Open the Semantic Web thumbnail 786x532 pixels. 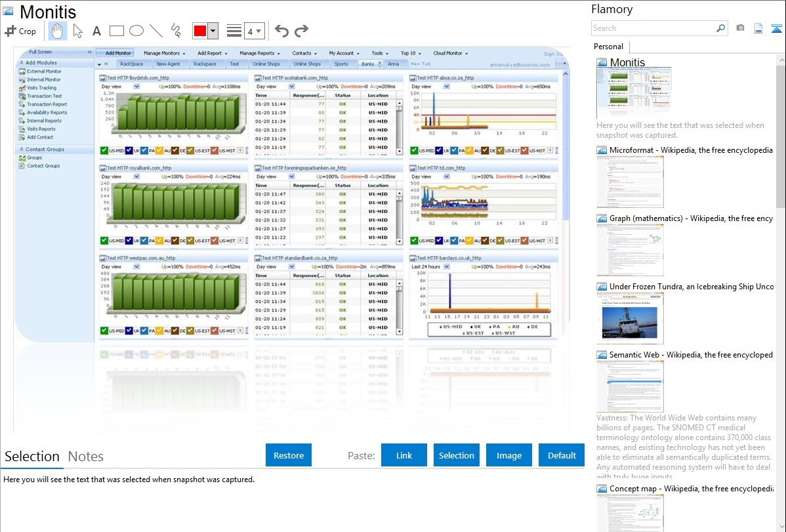630,386
